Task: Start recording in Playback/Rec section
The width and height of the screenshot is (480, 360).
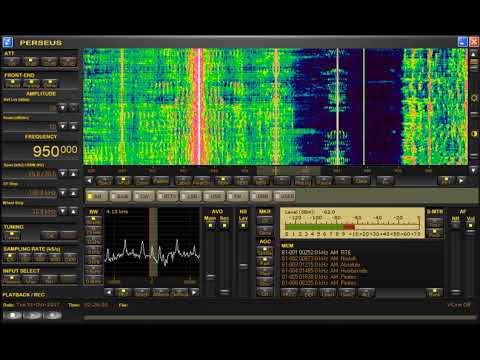Action: tap(53, 315)
